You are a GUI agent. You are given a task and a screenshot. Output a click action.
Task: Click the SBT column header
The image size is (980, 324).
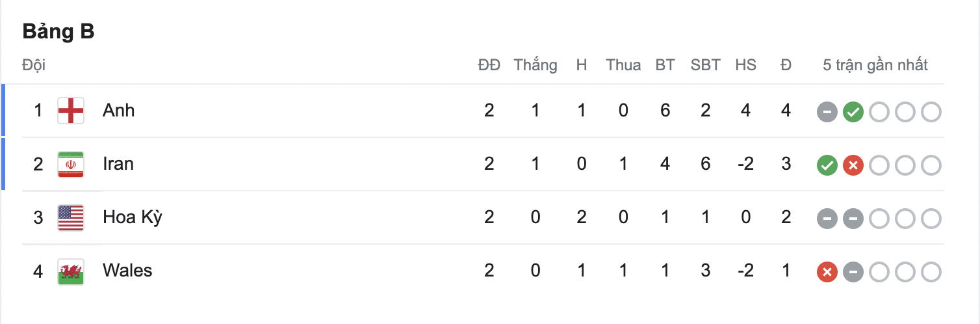tap(705, 65)
